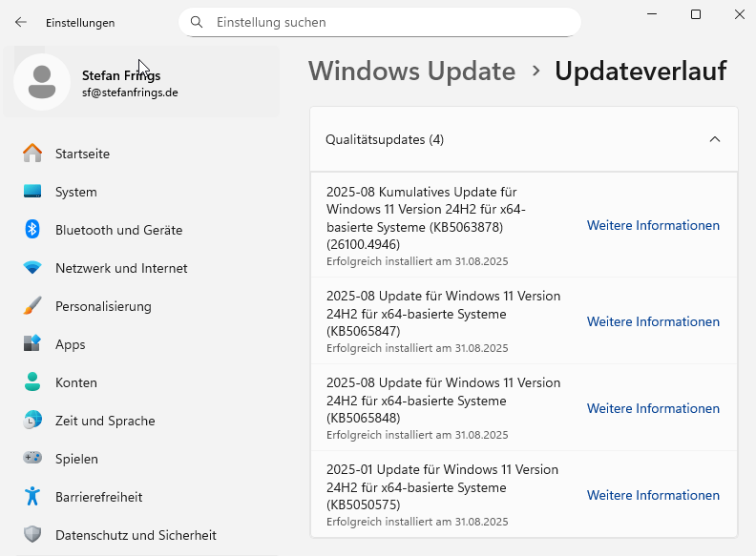Click the Bluetooth icon
This screenshot has width=756, height=556.
(x=32, y=229)
